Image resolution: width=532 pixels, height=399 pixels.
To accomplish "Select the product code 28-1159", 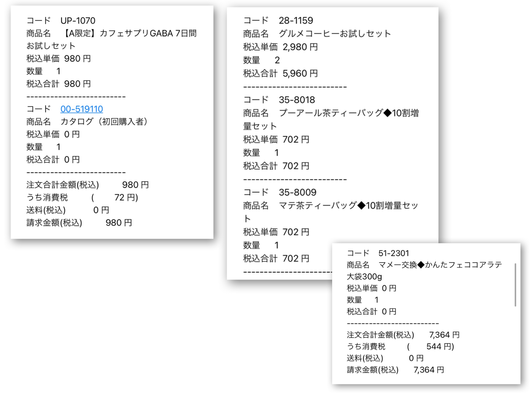I will (297, 21).
